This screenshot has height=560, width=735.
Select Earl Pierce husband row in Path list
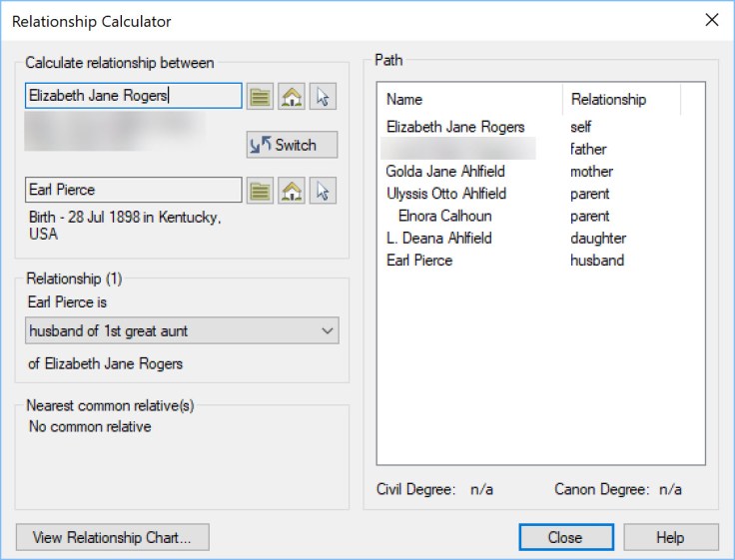tap(419, 261)
